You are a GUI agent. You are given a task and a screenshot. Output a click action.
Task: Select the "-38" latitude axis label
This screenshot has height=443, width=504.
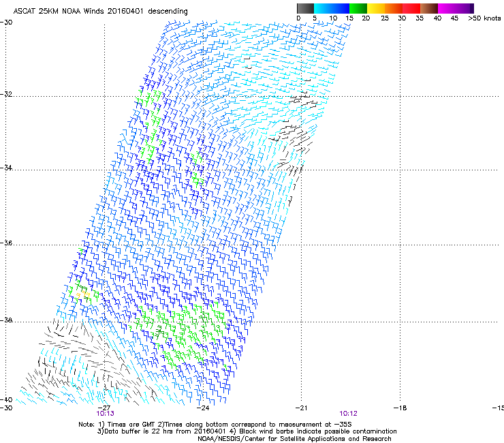(x=6, y=320)
